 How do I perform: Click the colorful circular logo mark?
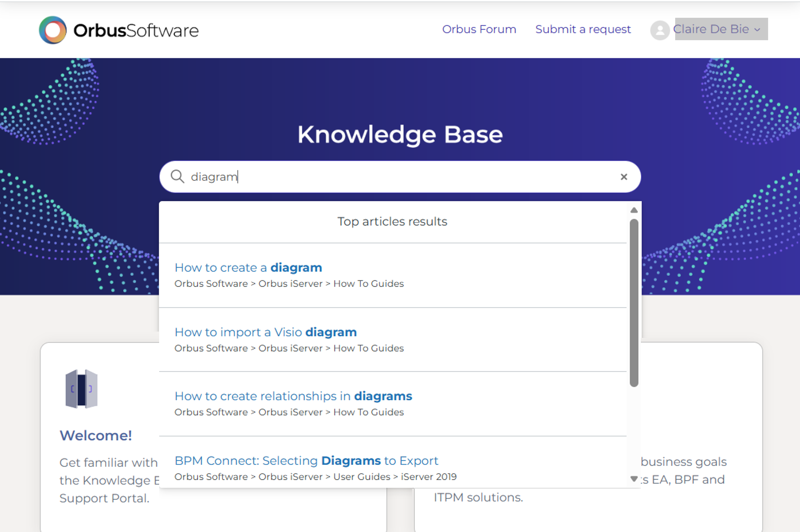(x=53, y=30)
